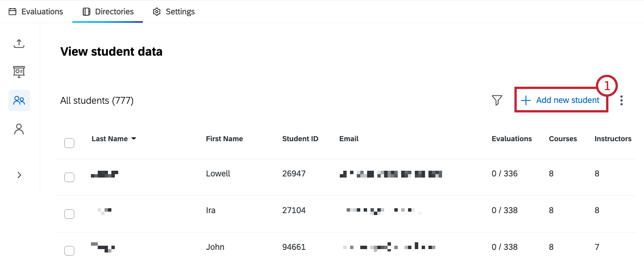Expand the sidebar using the chevron
The width and height of the screenshot is (644, 265).
(19, 175)
